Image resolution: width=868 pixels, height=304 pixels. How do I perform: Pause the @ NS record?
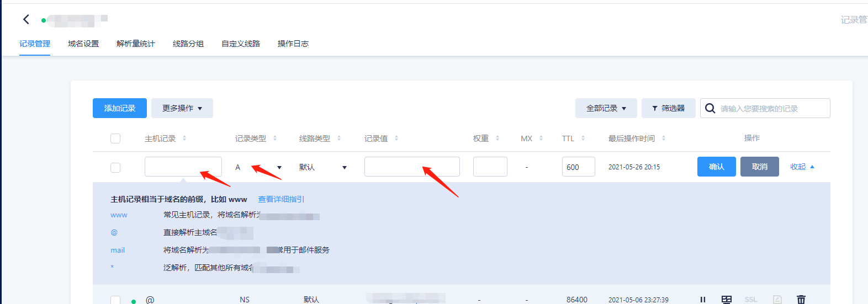pyautogui.click(x=703, y=300)
